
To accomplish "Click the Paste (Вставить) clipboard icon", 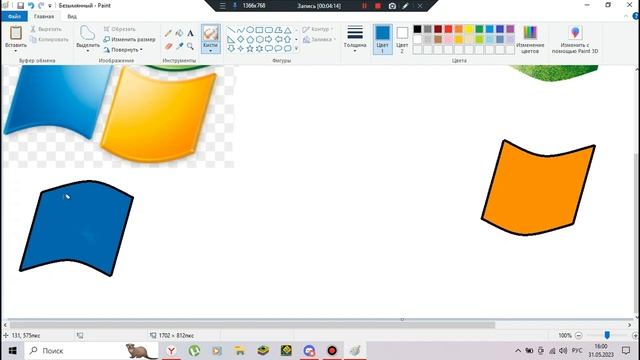I will pyautogui.click(x=16, y=33).
